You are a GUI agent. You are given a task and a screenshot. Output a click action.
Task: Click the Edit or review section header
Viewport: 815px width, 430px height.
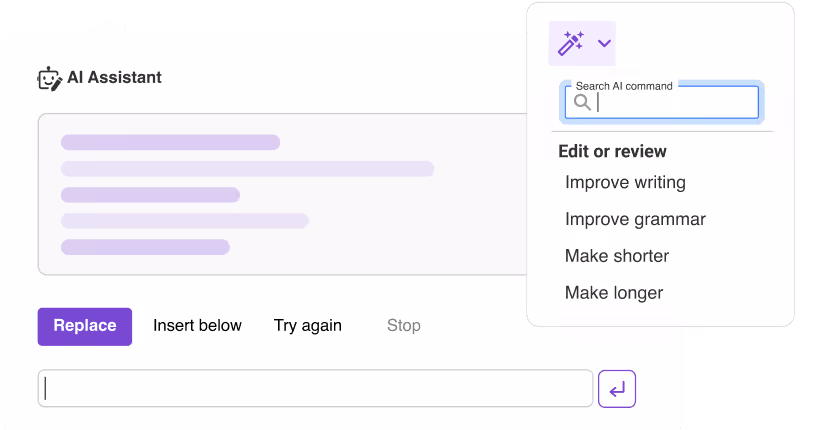612,152
